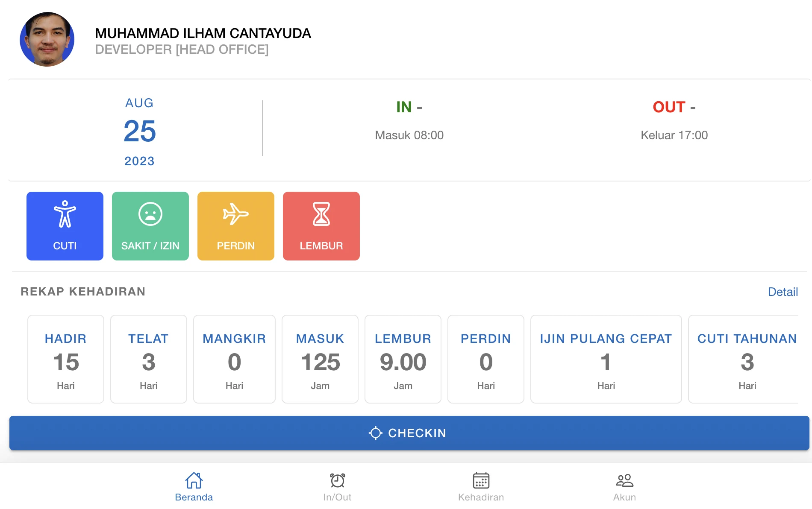
Task: Open the user's profile photo
Action: coord(47,39)
